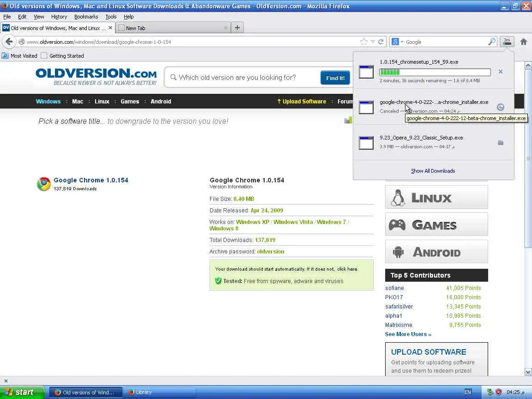Click the back navigation arrow

click(x=9, y=42)
